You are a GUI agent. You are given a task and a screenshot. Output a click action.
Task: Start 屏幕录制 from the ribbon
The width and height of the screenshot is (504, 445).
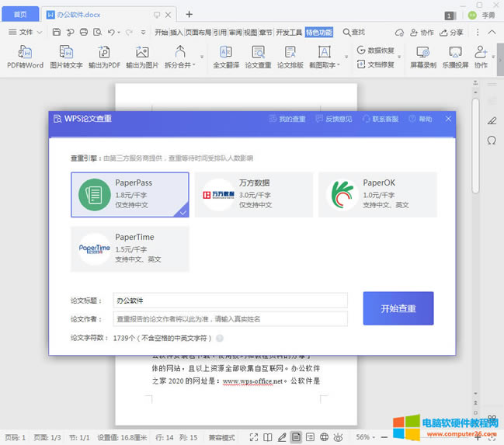coord(422,51)
